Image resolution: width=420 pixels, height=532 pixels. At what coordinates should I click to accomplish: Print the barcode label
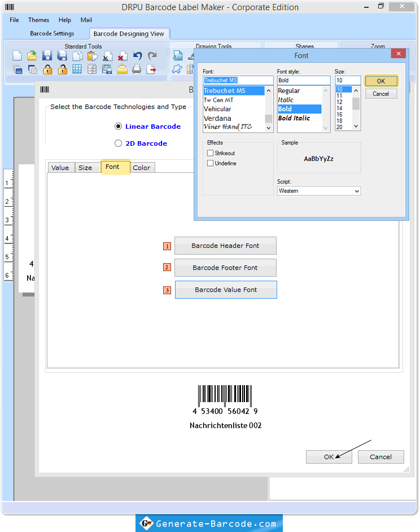coord(137,69)
